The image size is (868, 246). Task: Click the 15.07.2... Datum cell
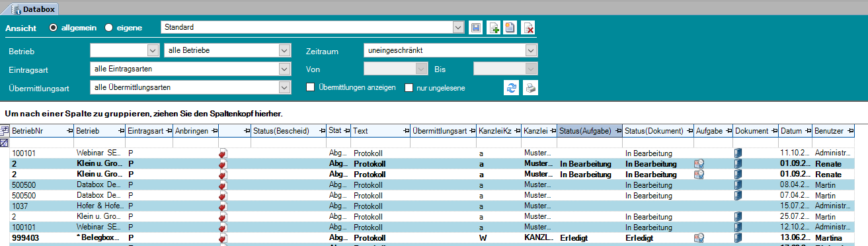pyautogui.click(x=795, y=206)
